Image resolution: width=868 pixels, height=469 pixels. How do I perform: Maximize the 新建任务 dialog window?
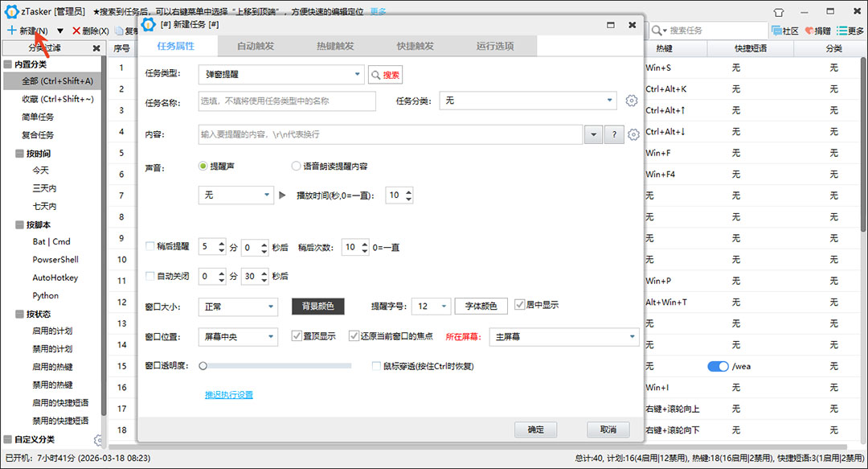tap(611, 25)
